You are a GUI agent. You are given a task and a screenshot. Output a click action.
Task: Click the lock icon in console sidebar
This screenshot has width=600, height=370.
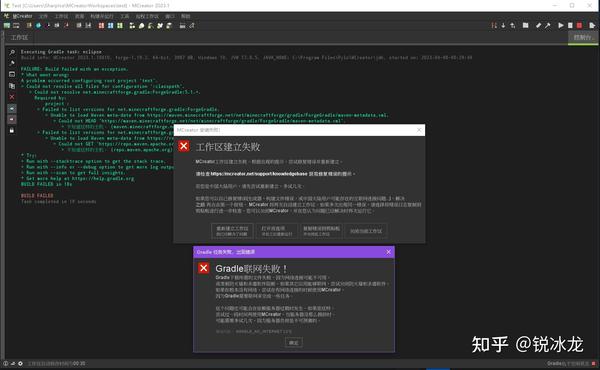pos(12,130)
